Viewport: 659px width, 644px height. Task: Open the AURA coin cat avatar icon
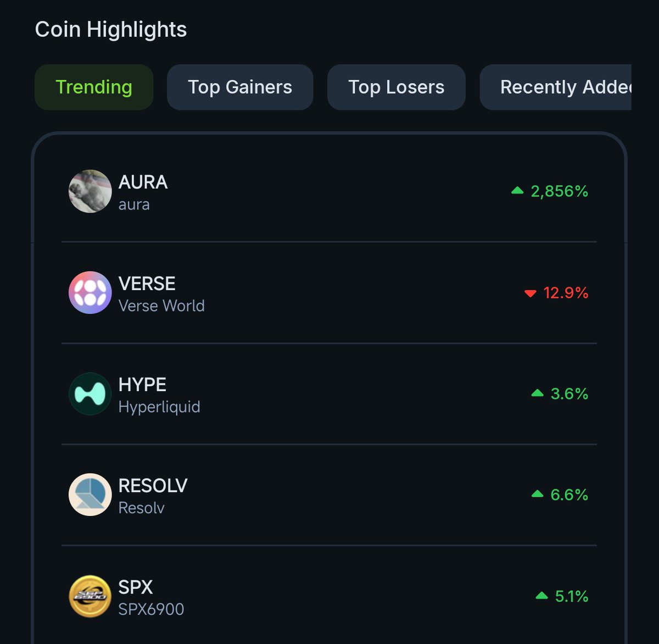point(90,191)
